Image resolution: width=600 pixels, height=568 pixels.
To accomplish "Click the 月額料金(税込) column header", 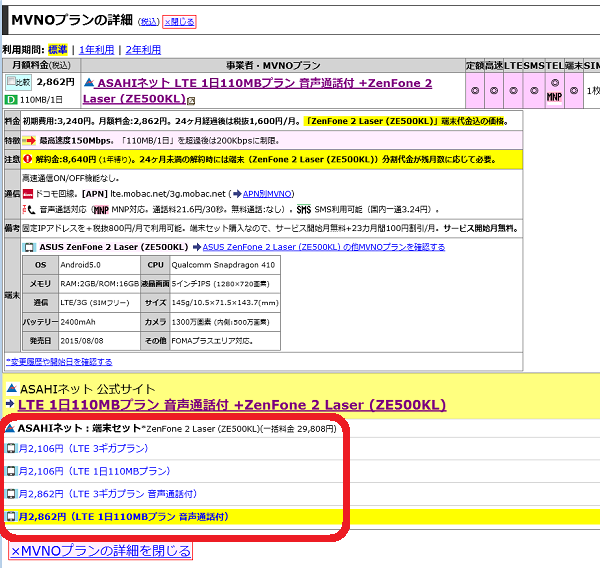I will (41, 65).
